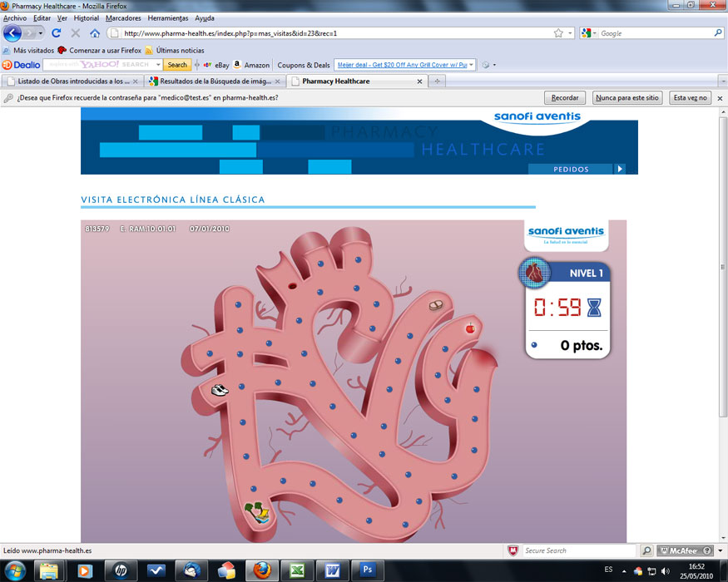The height and width of the screenshot is (582, 728).
Task: Click the heart icon beside NIVEL 1
Action: click(534, 273)
